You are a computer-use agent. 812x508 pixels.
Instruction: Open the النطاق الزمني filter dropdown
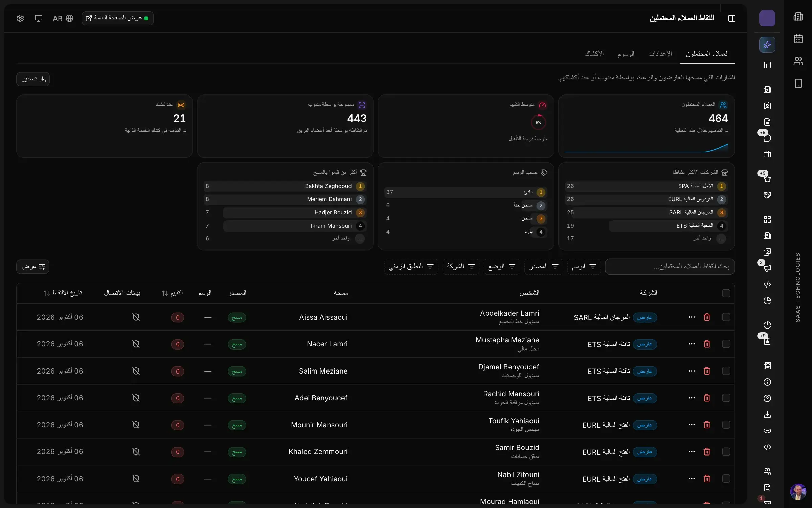coord(411,267)
